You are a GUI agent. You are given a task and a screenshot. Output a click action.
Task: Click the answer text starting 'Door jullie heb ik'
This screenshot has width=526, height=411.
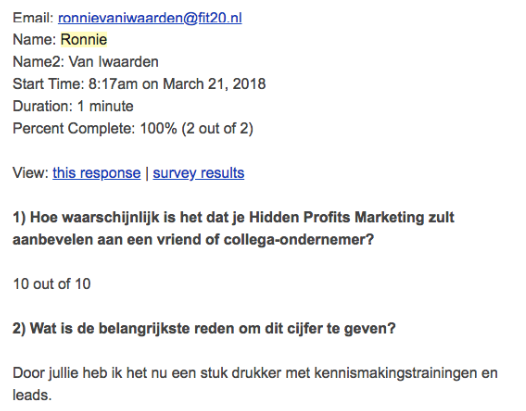[255, 384]
